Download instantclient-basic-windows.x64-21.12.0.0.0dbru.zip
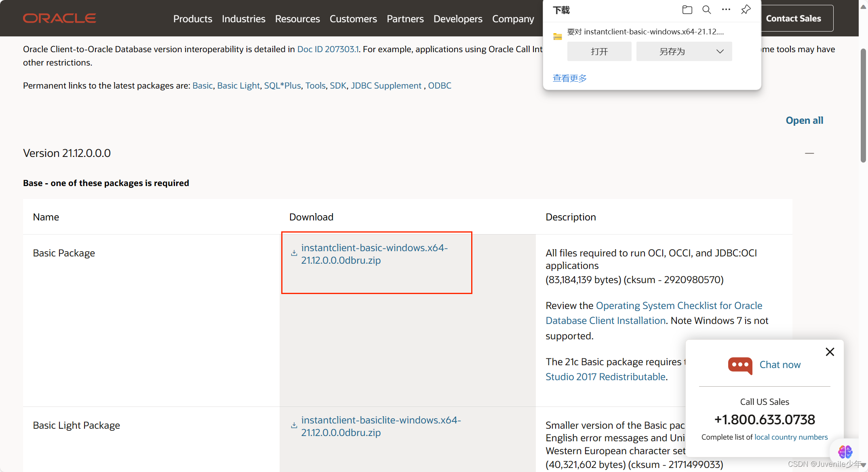 tap(374, 254)
